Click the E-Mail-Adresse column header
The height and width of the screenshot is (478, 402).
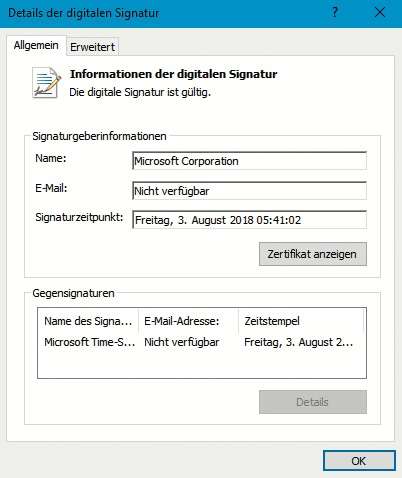tap(188, 321)
